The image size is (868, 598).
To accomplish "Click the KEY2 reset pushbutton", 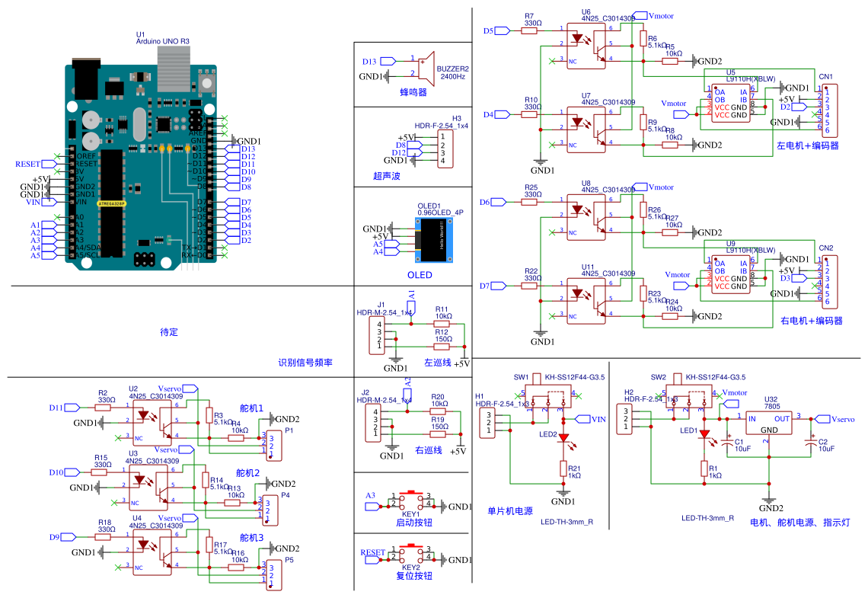I will [411, 556].
